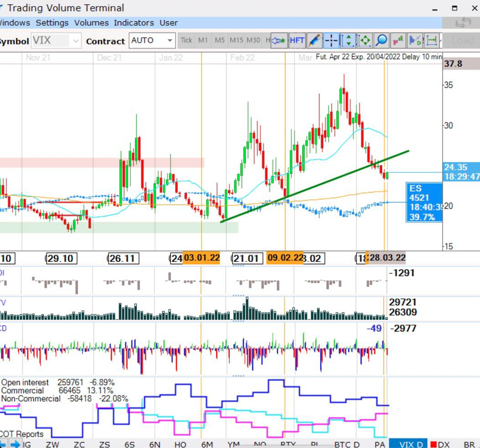480x448 pixels.
Task: Click the 03.01.22 orange date marker
Action: (201, 258)
